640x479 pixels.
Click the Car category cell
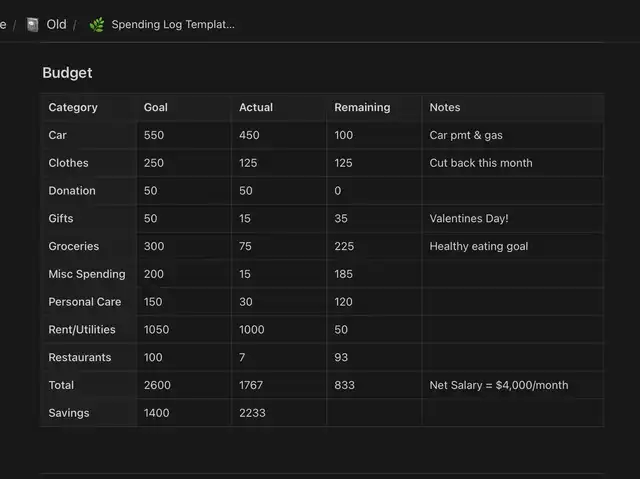point(58,135)
